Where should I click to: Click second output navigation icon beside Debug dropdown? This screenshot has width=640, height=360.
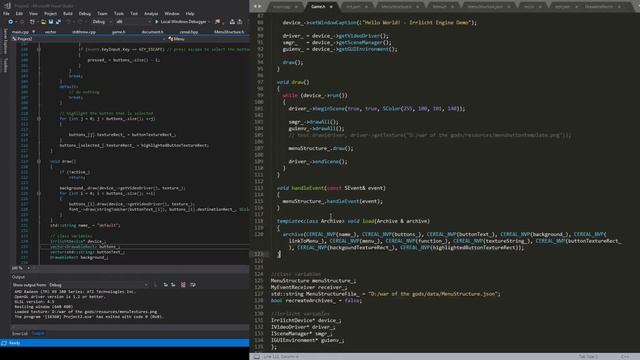point(173,285)
